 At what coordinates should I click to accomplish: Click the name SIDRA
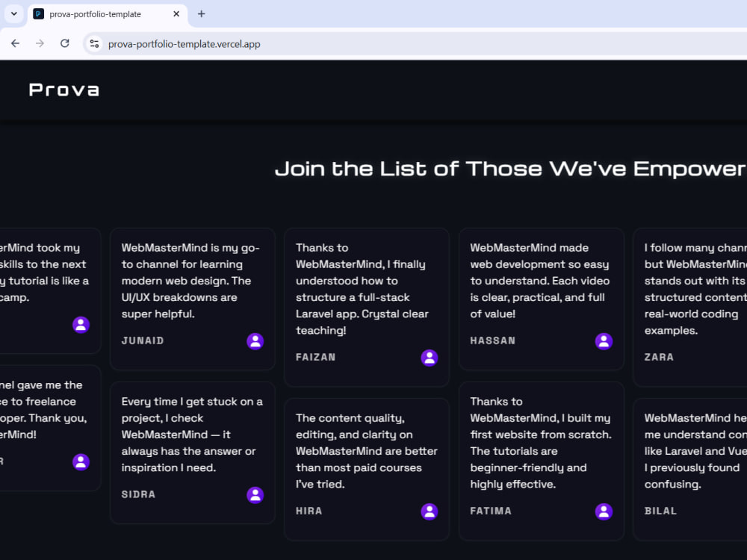coord(139,494)
